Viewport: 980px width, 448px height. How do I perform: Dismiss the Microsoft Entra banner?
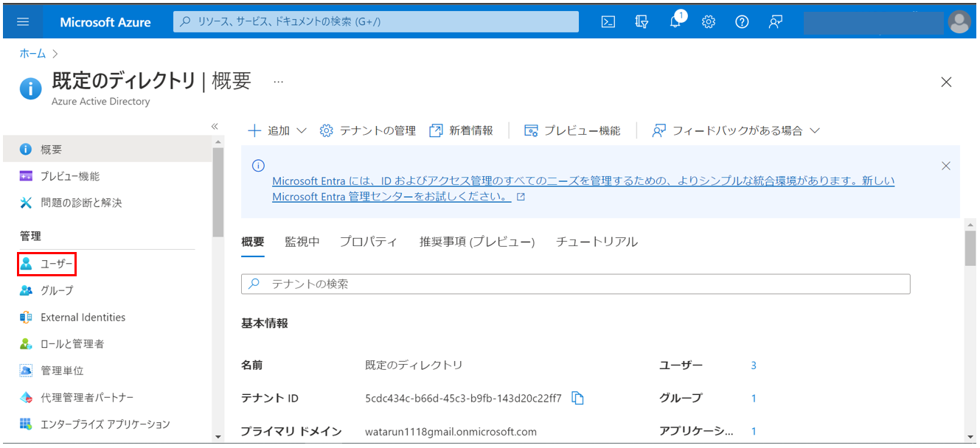click(946, 166)
